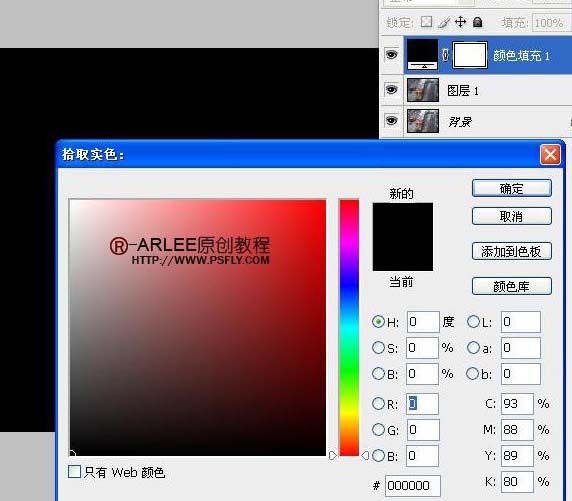Click the C cyan percent field

tap(517, 404)
